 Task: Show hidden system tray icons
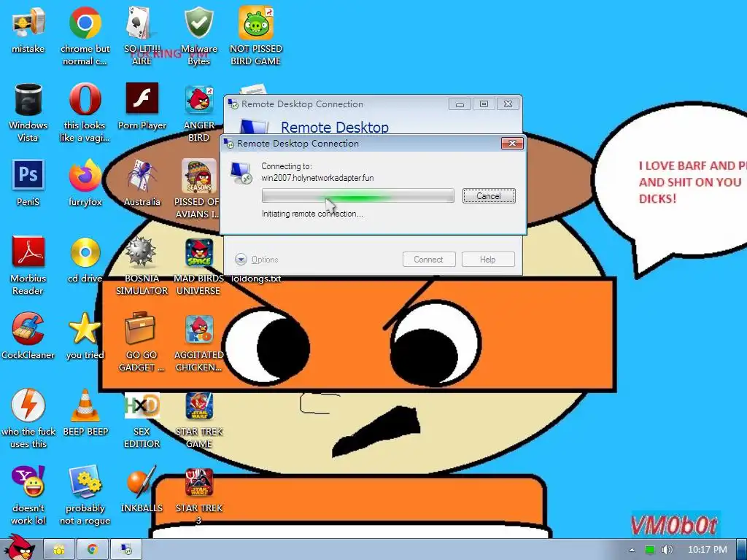point(632,550)
